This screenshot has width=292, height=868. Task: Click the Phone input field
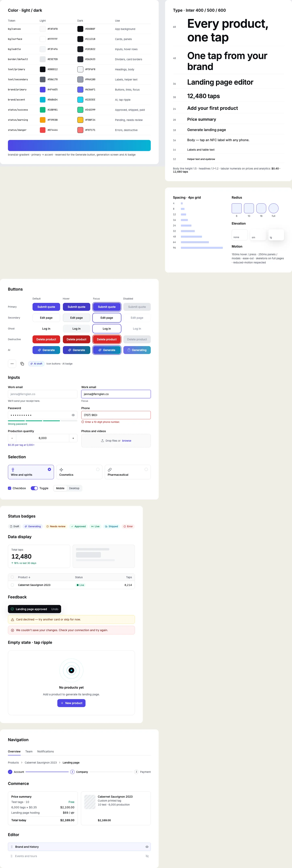pos(116,415)
